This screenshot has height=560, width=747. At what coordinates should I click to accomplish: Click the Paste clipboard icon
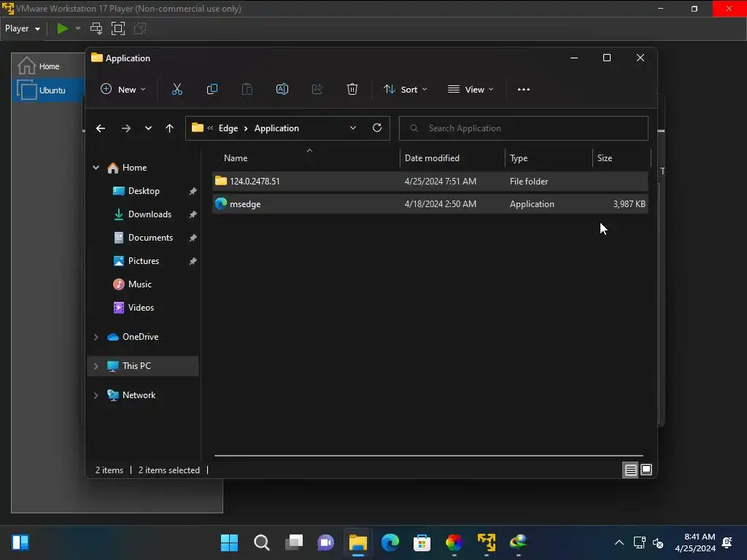(247, 89)
